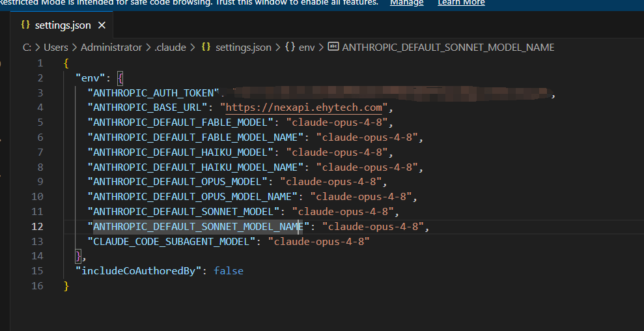
Task: Click the ANTHROPIC_DEFAULT_FABLE_MODEL key on line 5
Action: pyautogui.click(x=180, y=122)
